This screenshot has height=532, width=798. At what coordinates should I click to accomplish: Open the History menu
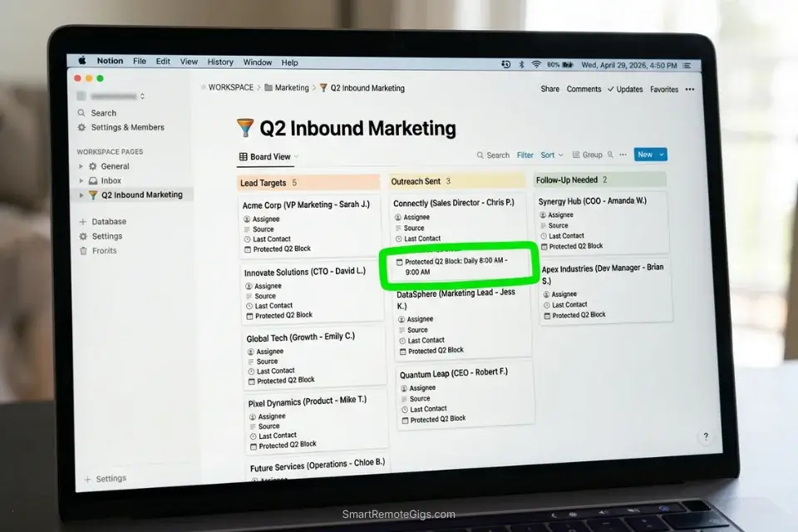coord(219,62)
